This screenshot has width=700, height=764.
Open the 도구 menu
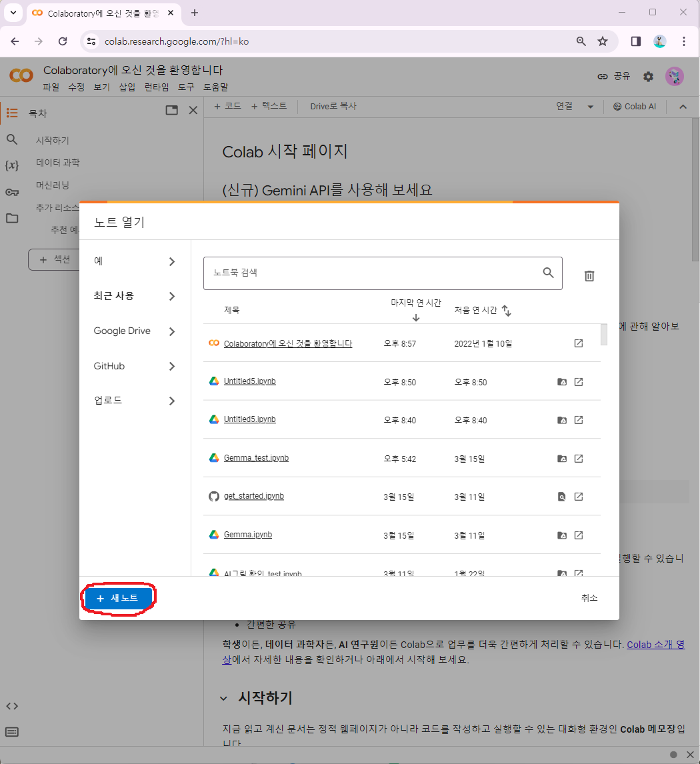click(x=186, y=87)
